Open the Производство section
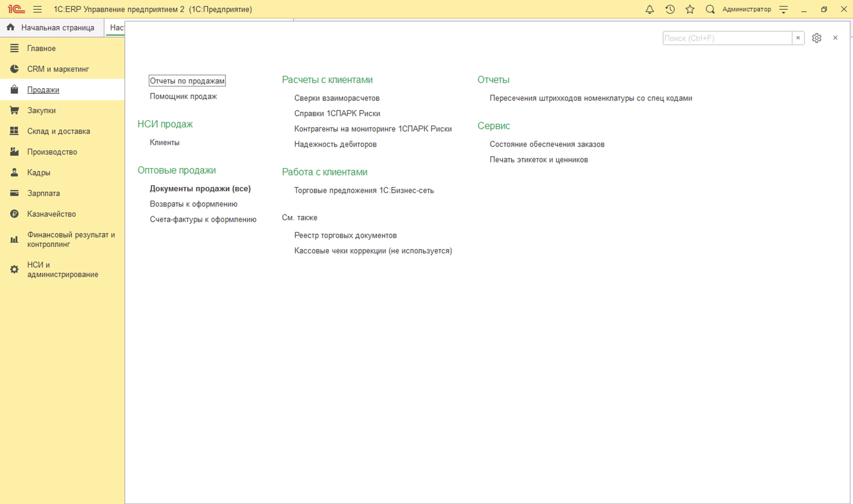The width and height of the screenshot is (853, 504). (52, 152)
